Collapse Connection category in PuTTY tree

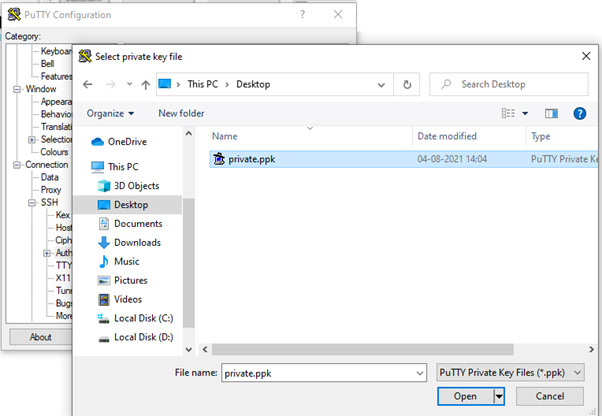click(x=17, y=165)
